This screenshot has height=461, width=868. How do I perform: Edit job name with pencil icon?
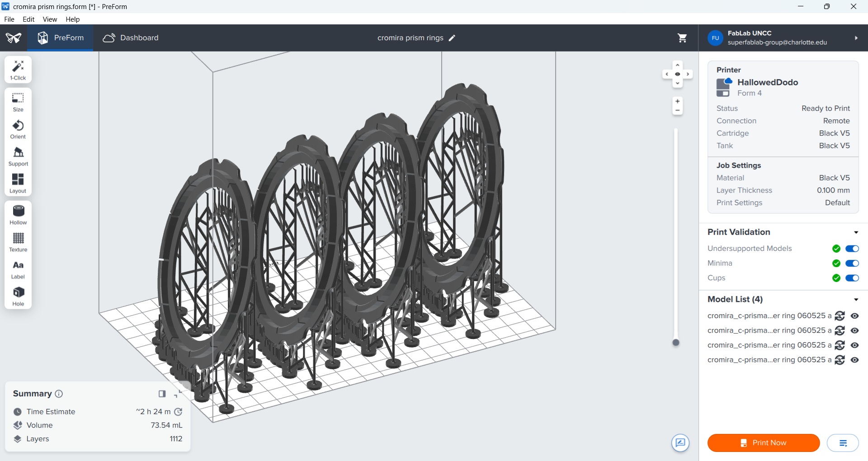pos(452,38)
